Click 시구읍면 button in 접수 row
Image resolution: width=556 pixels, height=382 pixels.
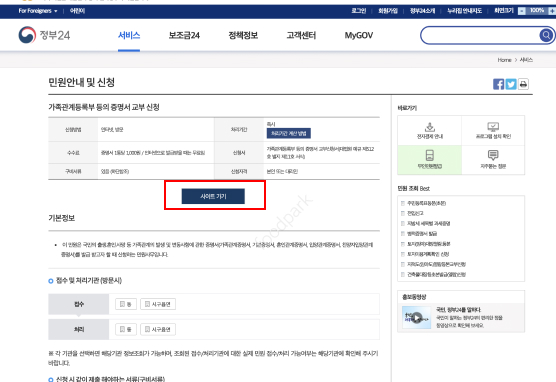point(158,304)
